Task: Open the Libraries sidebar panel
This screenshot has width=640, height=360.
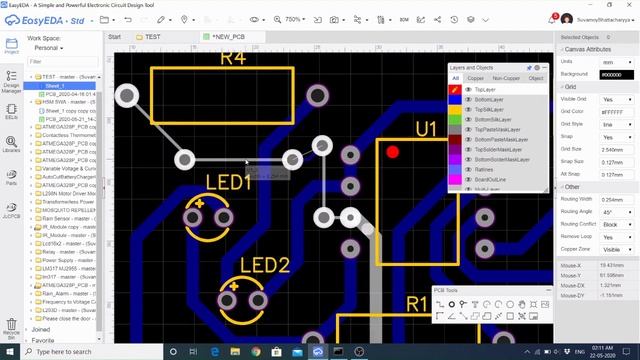Action: tap(11, 144)
